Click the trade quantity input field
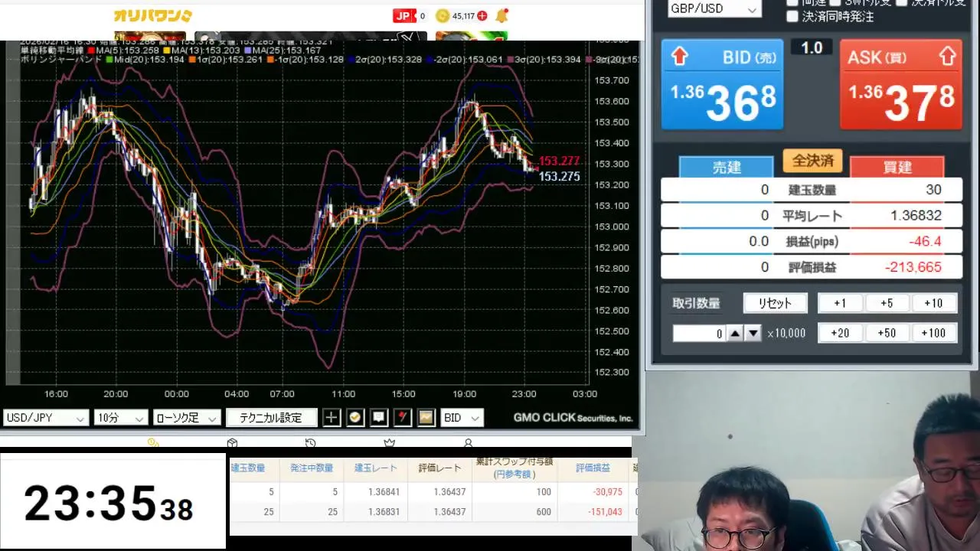 point(698,334)
